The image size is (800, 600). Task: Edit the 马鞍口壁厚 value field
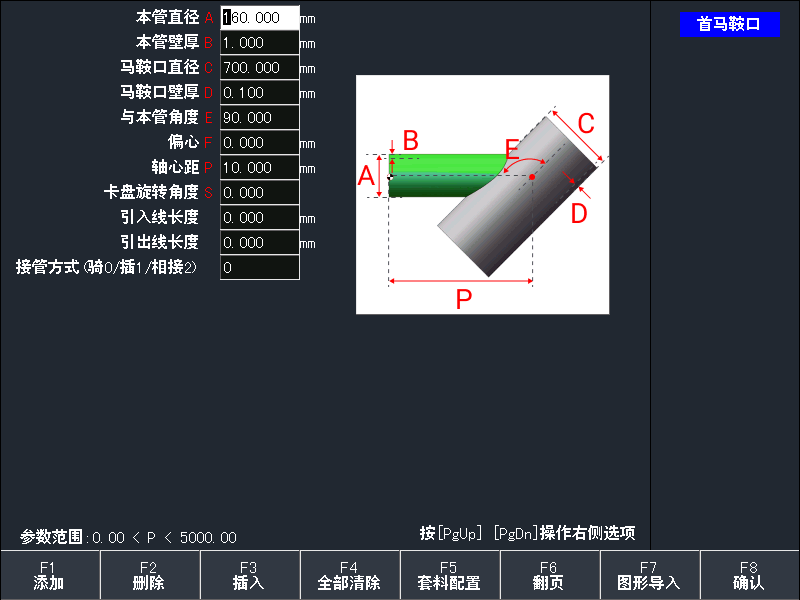click(258, 92)
